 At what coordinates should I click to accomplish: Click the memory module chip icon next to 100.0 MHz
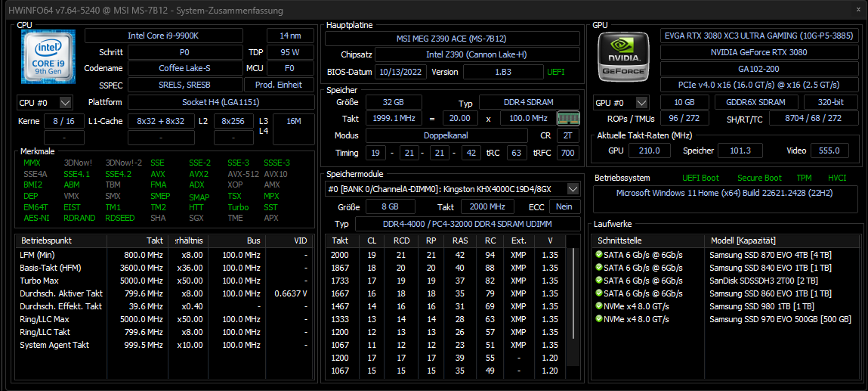click(x=569, y=118)
